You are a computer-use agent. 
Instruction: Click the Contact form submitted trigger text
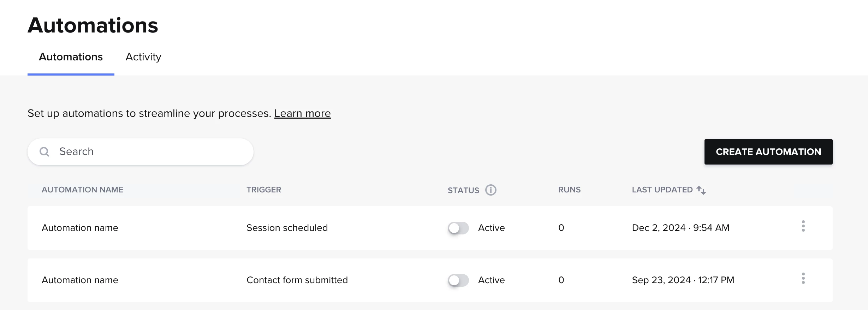coord(297,280)
